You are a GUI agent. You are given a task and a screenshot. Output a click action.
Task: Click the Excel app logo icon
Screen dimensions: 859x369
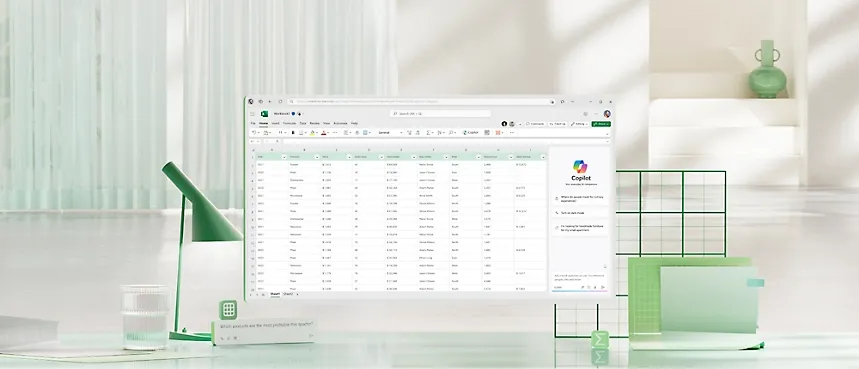[x=265, y=114]
